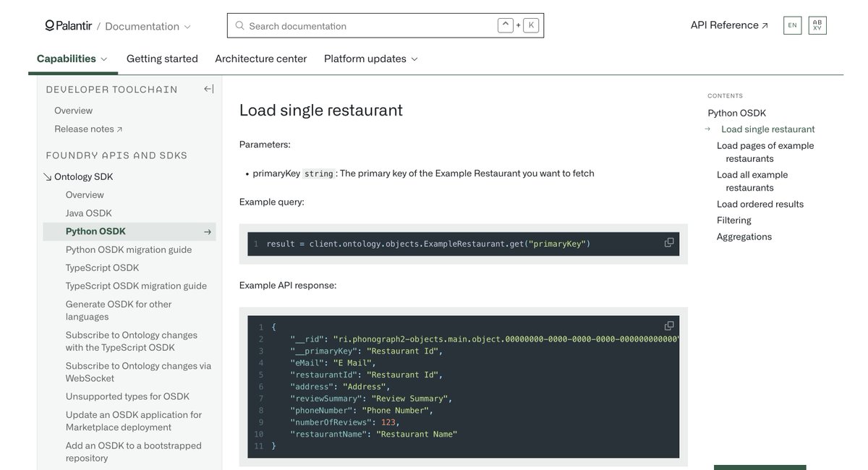Focus the Search documentation field

(x=386, y=25)
